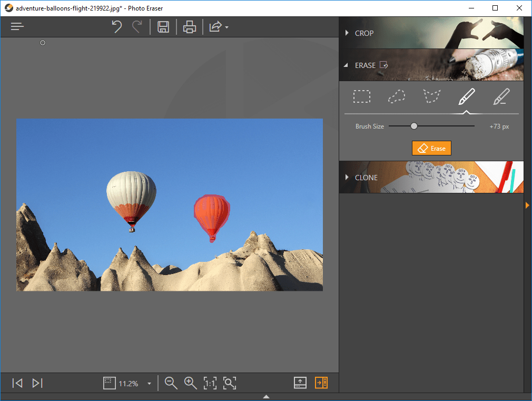532x401 pixels.
Task: Click the zoom out magnifier icon
Action: pyautogui.click(x=171, y=383)
